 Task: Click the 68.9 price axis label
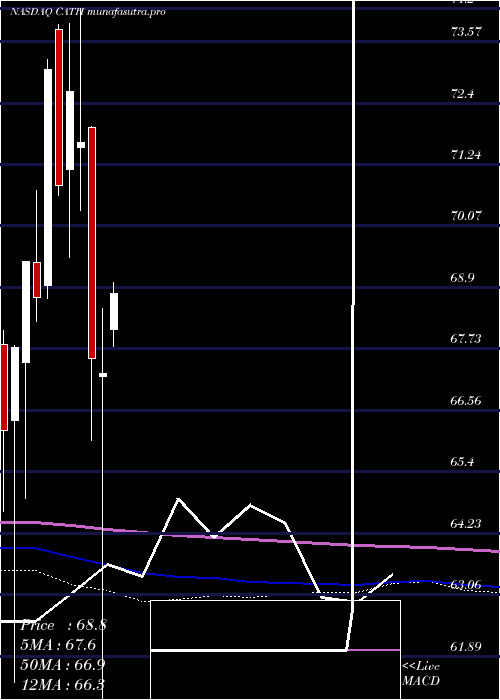pos(464,278)
